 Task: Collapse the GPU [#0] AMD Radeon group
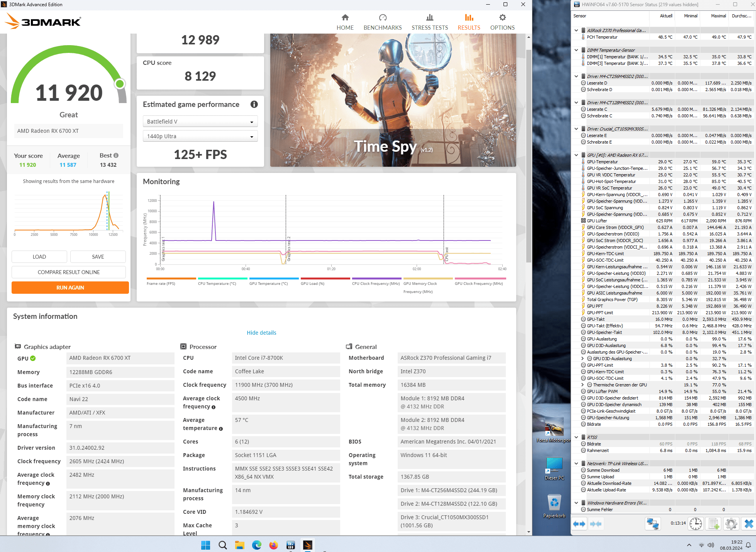pyautogui.click(x=576, y=155)
